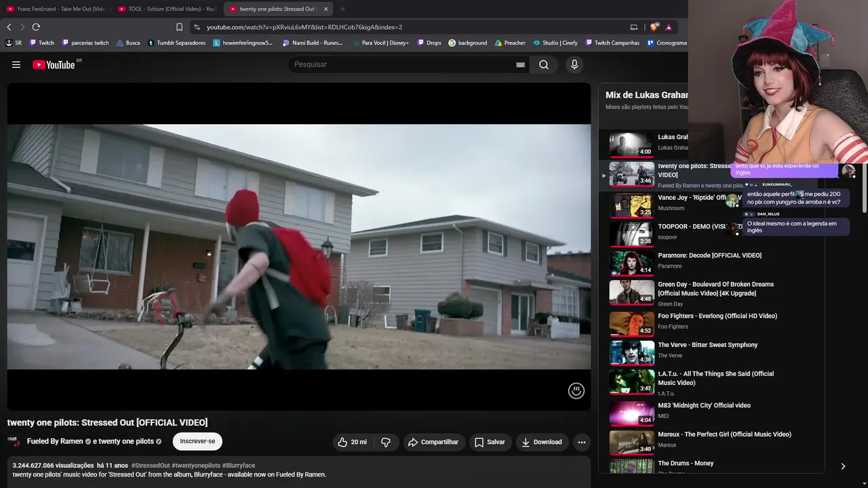Play Mareux The Perfect Girl video
Screen dimensions: 868x488
click(631, 442)
